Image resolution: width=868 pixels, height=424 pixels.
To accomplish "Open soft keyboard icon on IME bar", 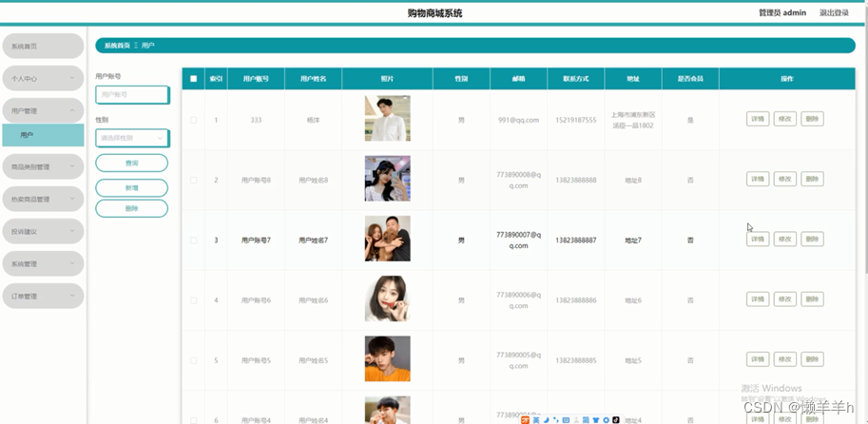I will point(566,420).
